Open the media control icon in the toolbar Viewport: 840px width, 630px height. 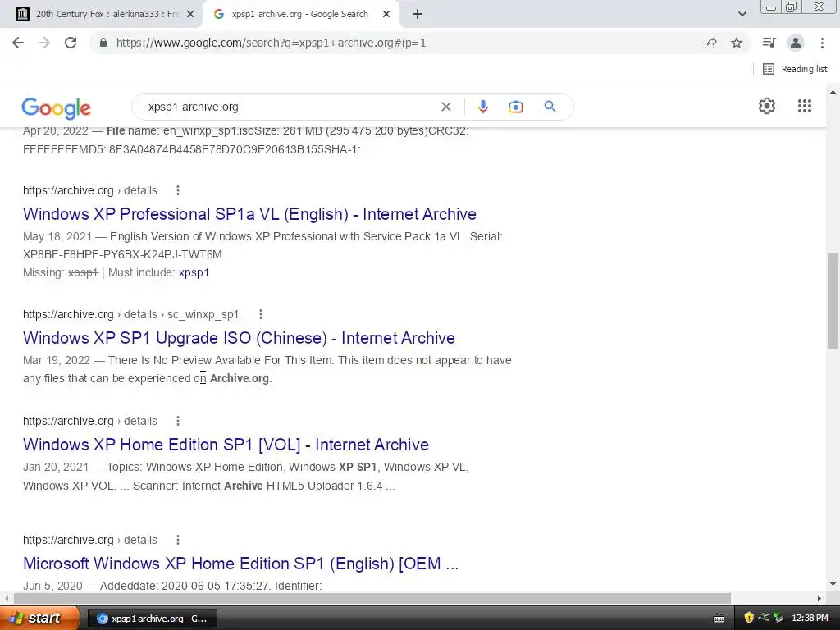pos(769,43)
